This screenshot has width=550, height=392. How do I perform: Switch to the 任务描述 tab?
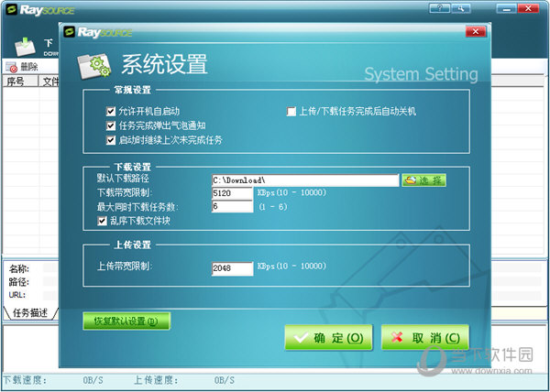30,312
